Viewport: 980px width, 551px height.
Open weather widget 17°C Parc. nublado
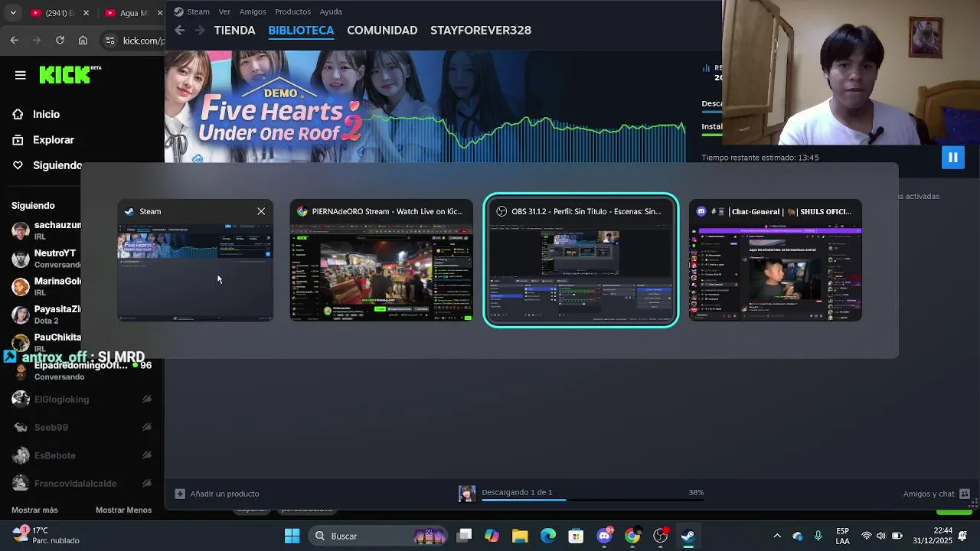point(46,535)
